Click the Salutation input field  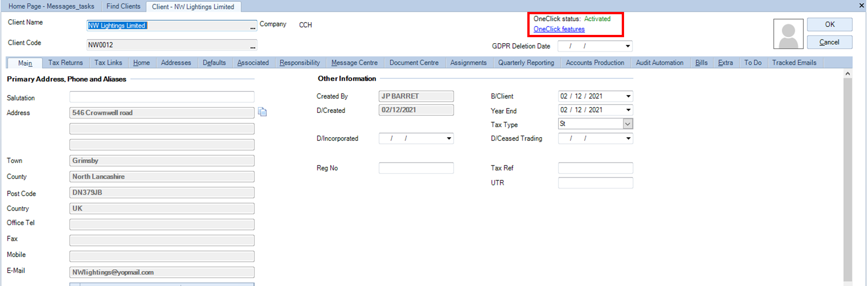[x=162, y=97]
